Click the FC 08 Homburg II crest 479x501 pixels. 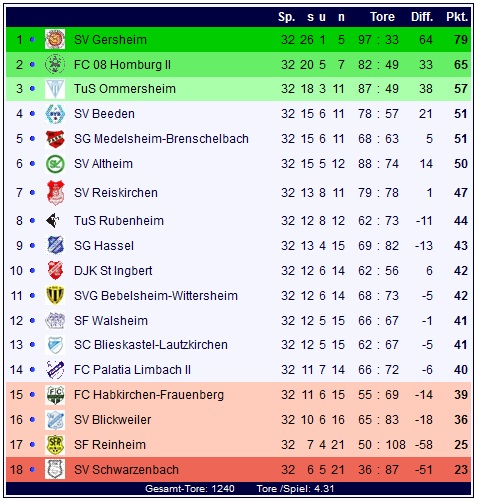[55, 64]
